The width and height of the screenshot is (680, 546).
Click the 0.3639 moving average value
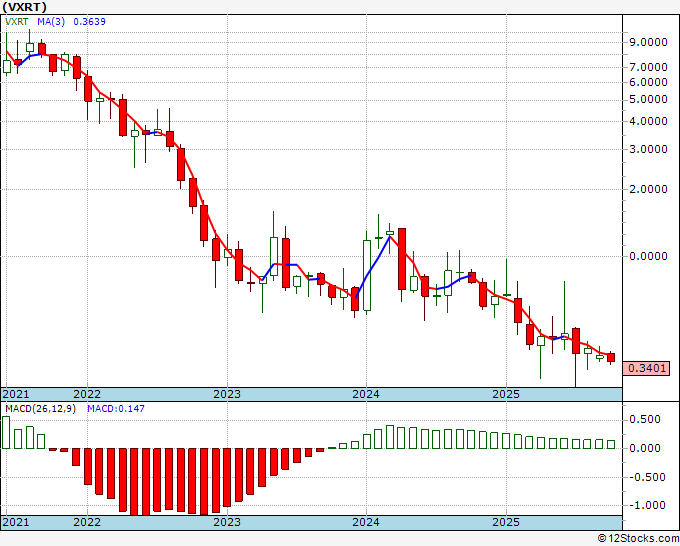point(89,22)
